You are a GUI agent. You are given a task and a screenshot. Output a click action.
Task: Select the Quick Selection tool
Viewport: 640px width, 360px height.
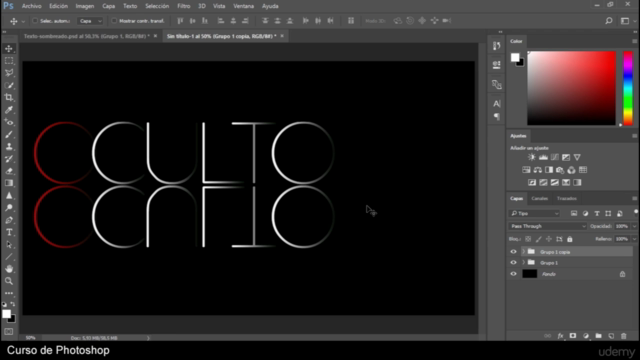[9, 85]
